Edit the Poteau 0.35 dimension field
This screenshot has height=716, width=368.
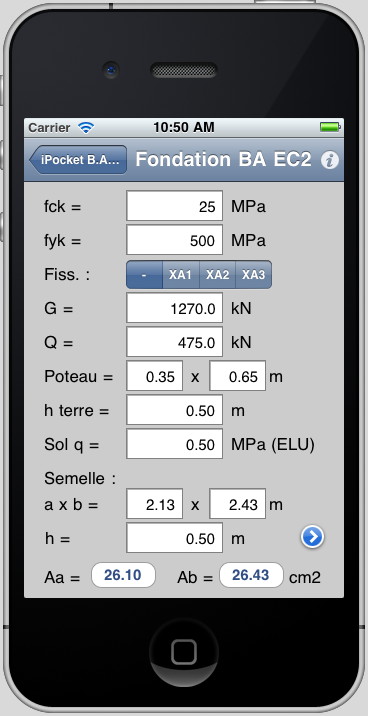(155, 376)
